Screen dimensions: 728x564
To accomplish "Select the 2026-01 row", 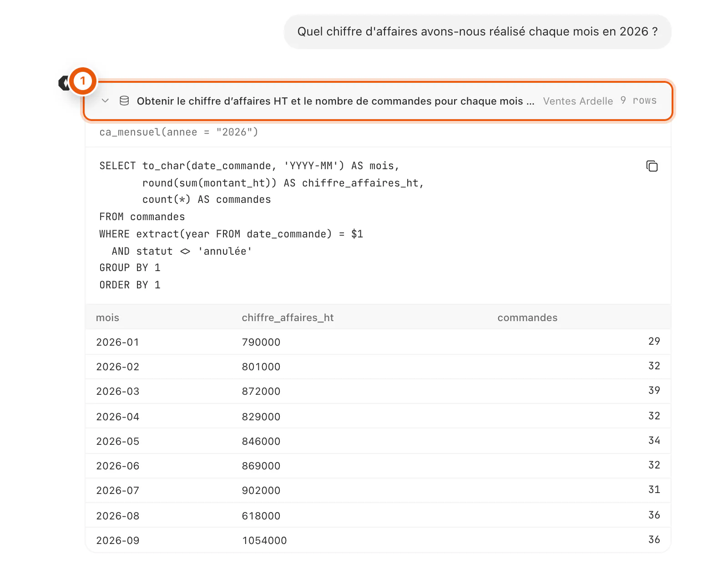I will (x=378, y=342).
